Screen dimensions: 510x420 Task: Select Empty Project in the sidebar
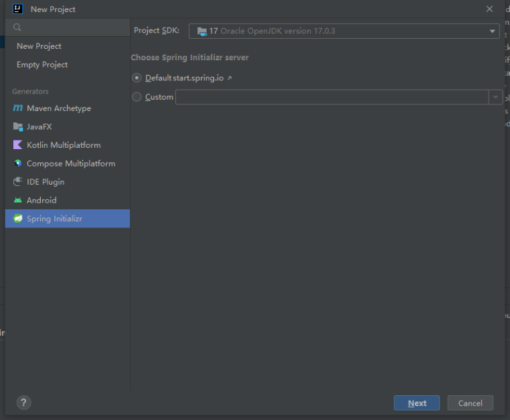click(x=68, y=65)
